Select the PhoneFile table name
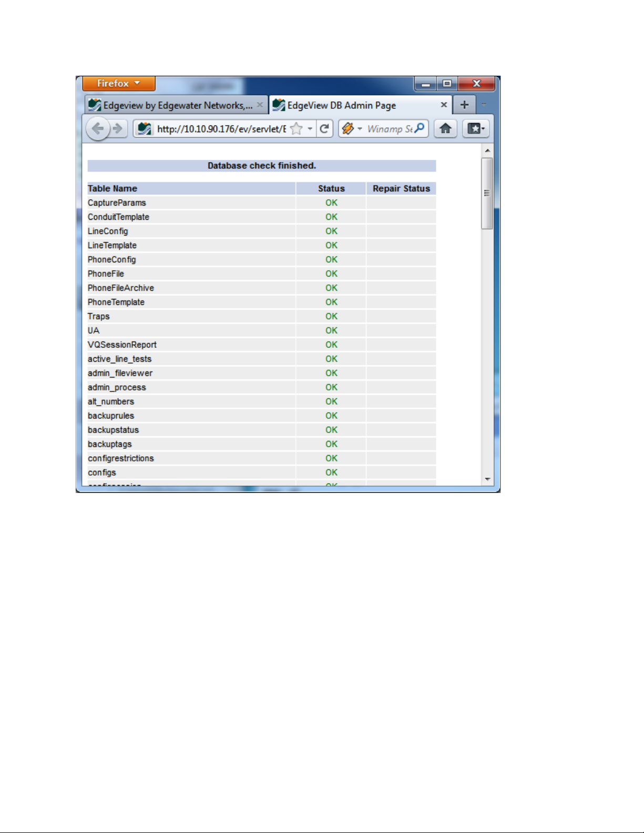The height and width of the screenshot is (833, 644). click(x=106, y=274)
